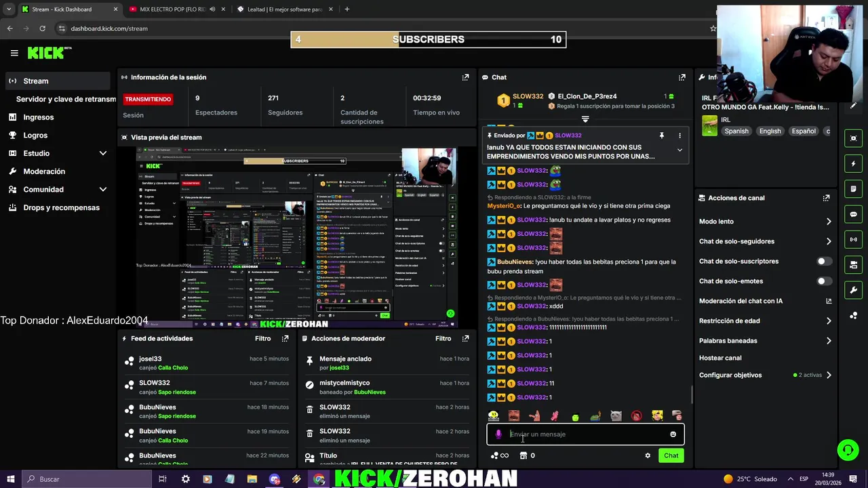Viewport: 868px width, 488px height.
Task: Click the Spanish language tag
Action: (x=736, y=131)
